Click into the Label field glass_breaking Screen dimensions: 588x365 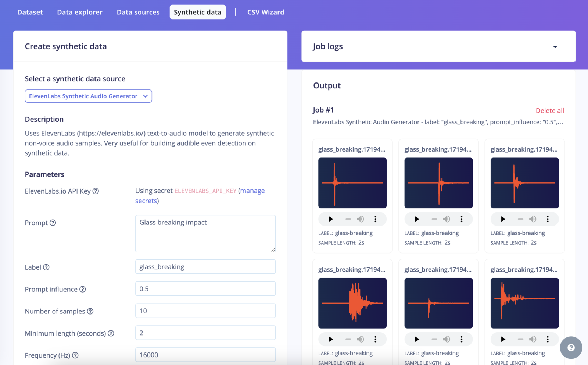point(205,267)
